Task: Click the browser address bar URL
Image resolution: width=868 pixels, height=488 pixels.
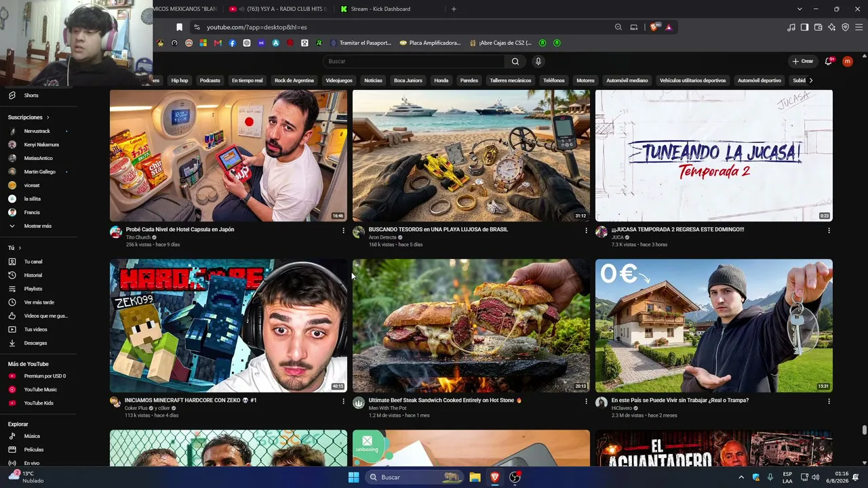Action: coord(257,27)
